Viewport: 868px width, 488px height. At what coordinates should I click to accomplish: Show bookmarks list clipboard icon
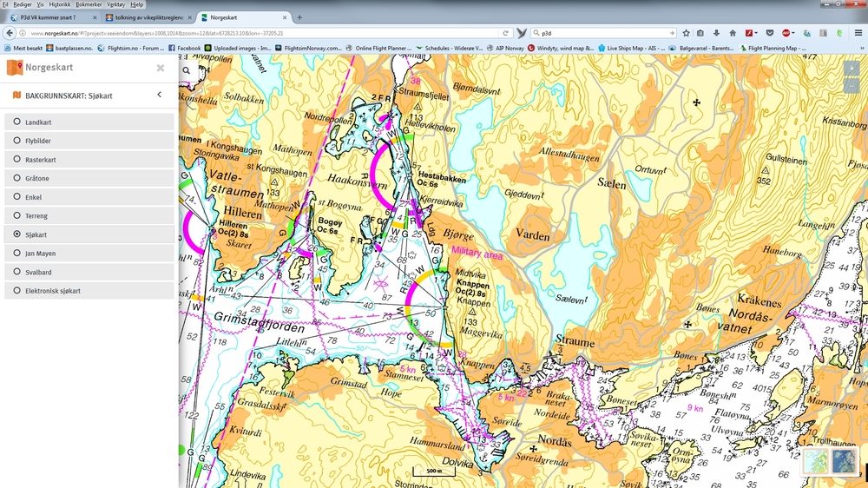(700, 33)
